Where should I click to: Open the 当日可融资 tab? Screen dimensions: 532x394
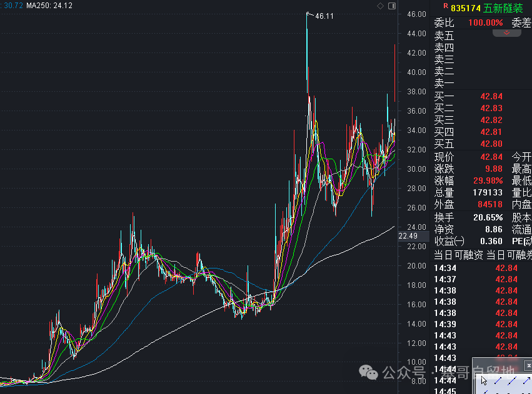[x=458, y=255]
